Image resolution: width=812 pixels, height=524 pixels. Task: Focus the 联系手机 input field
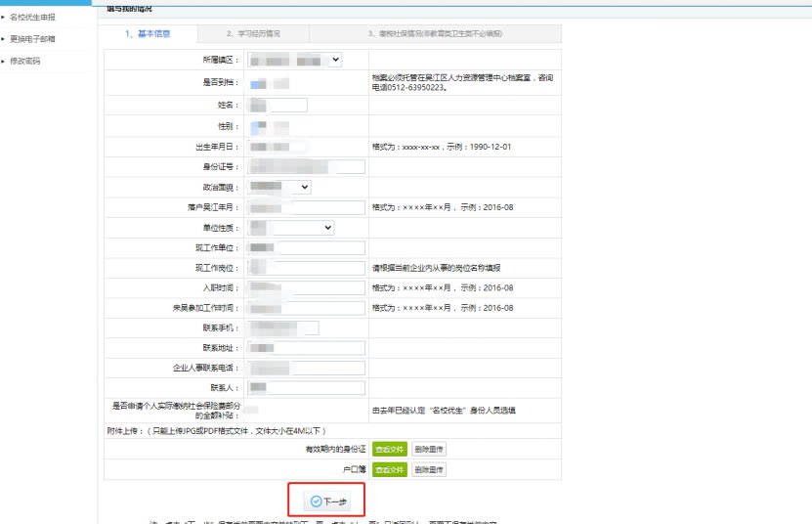click(282, 327)
